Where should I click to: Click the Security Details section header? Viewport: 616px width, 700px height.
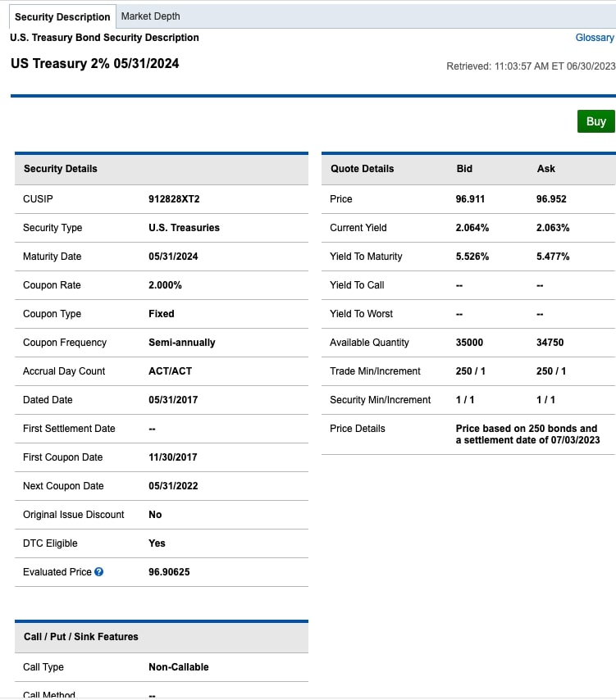click(61, 169)
